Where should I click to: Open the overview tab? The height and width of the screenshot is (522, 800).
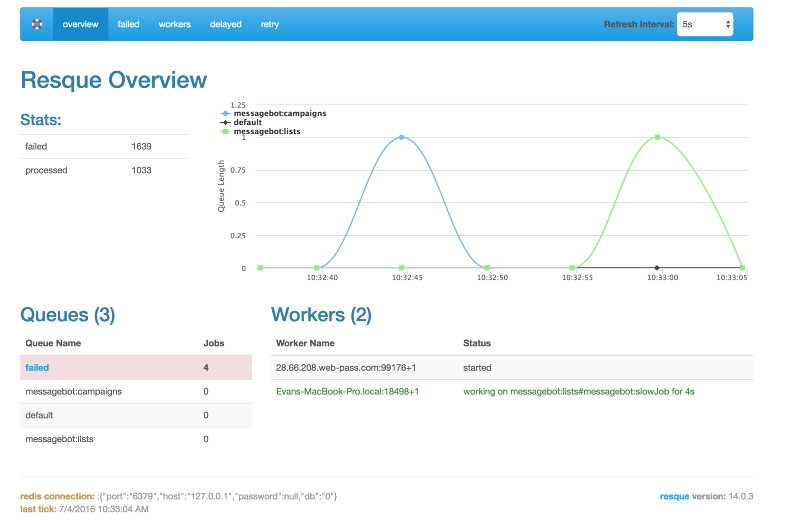81,24
